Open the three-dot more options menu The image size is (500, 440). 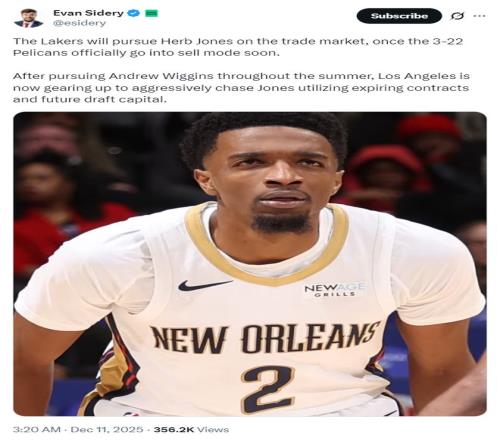tap(479, 16)
